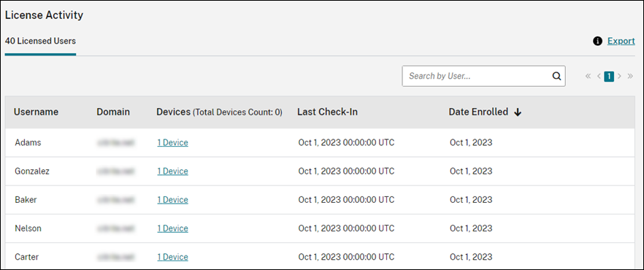
Task: Click Nelson's last check-in timestamp
Action: tap(346, 228)
